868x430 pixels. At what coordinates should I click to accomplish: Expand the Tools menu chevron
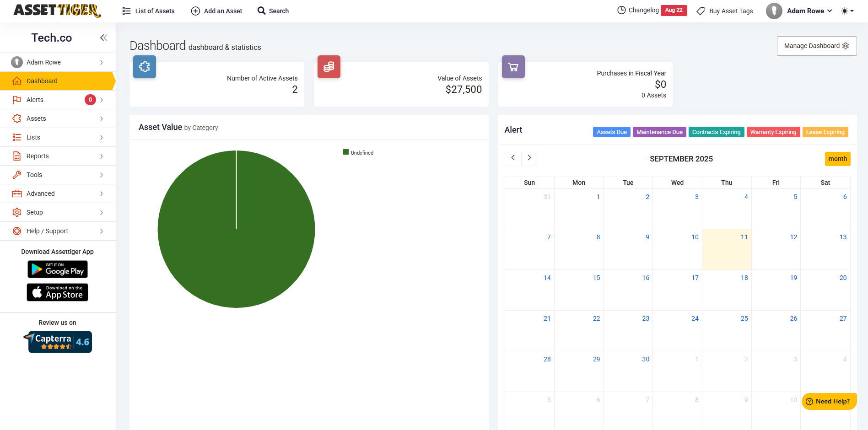tap(102, 175)
